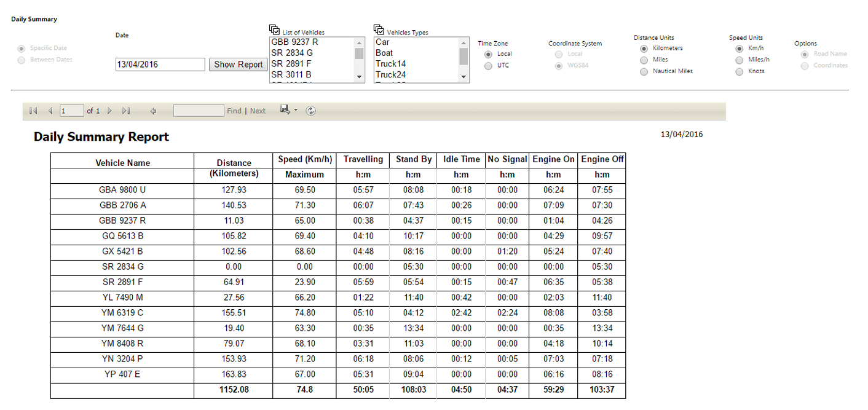Go to next report page
Screen dimensions: 868x410
tap(110, 111)
